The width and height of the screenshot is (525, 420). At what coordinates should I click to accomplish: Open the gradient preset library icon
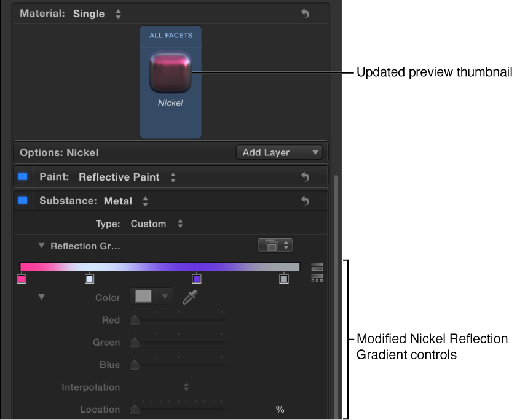click(270, 244)
